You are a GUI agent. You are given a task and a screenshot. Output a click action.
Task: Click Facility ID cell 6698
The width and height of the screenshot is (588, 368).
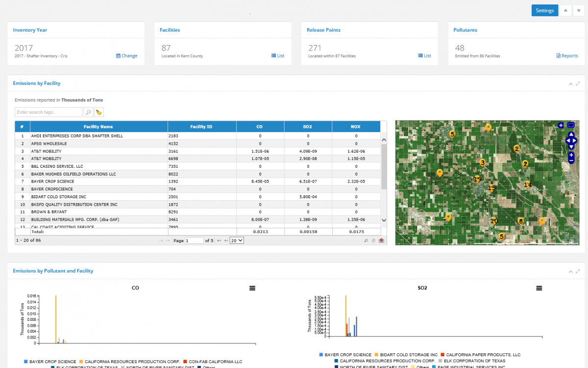click(202, 159)
